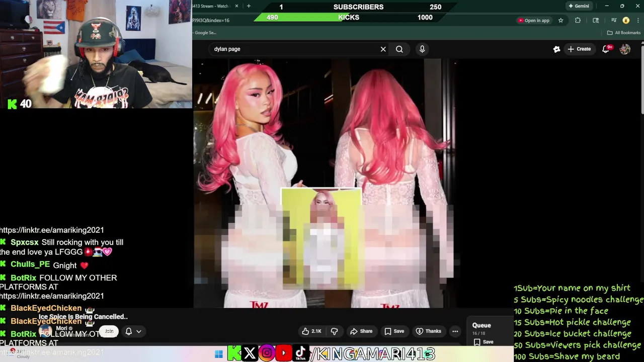Open the YouTube account avatar menu
This screenshot has height=362, width=644.
click(625, 49)
